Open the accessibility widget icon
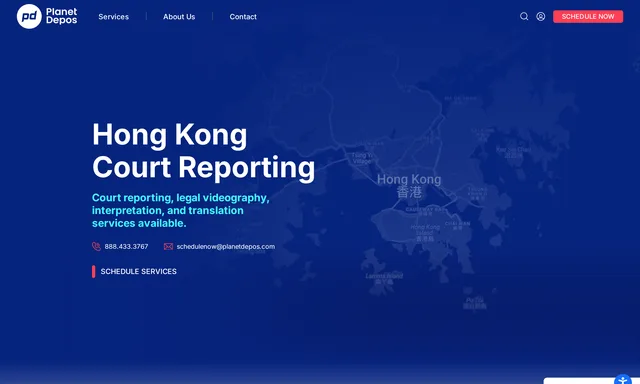The image size is (640, 384). tap(622, 380)
